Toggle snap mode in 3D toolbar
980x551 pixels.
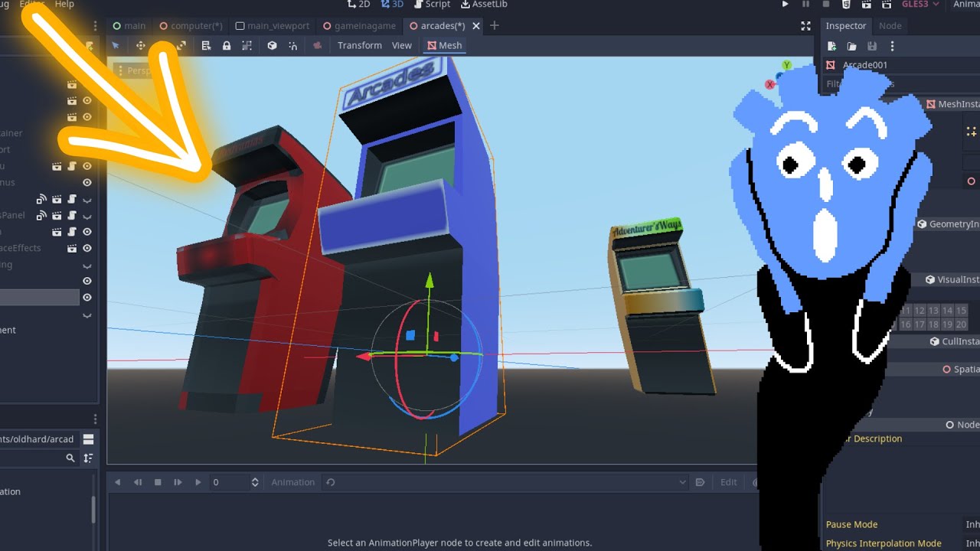click(292, 46)
